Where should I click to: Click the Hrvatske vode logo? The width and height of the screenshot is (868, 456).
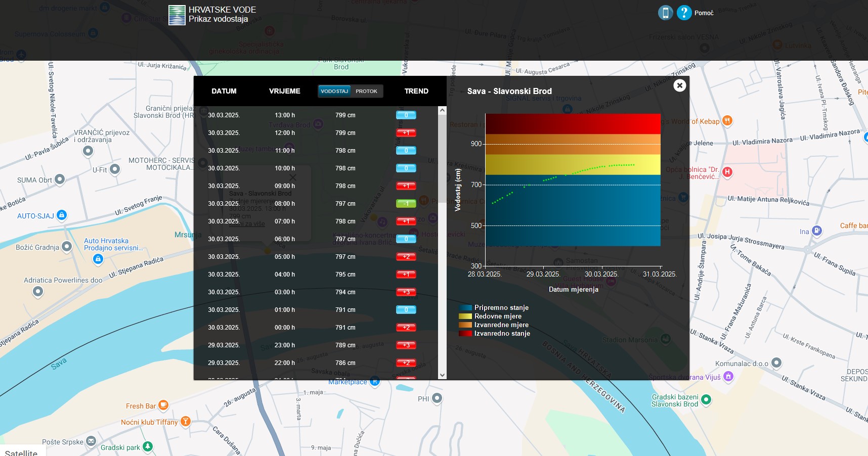click(177, 15)
